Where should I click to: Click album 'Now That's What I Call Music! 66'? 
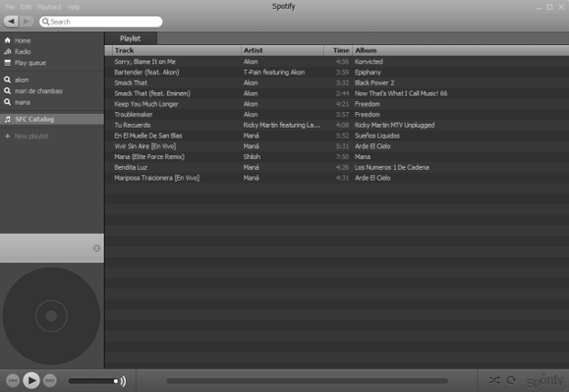click(401, 94)
